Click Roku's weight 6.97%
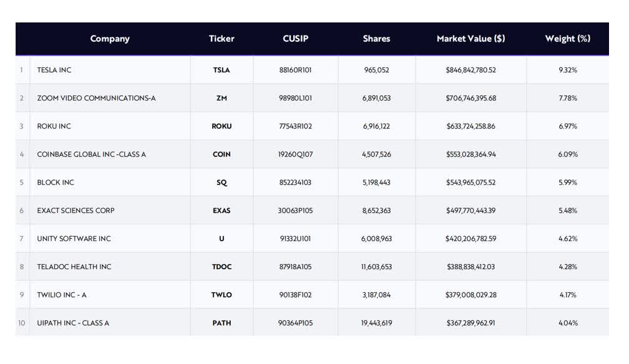This screenshot has height=364, width=629. [x=568, y=127]
